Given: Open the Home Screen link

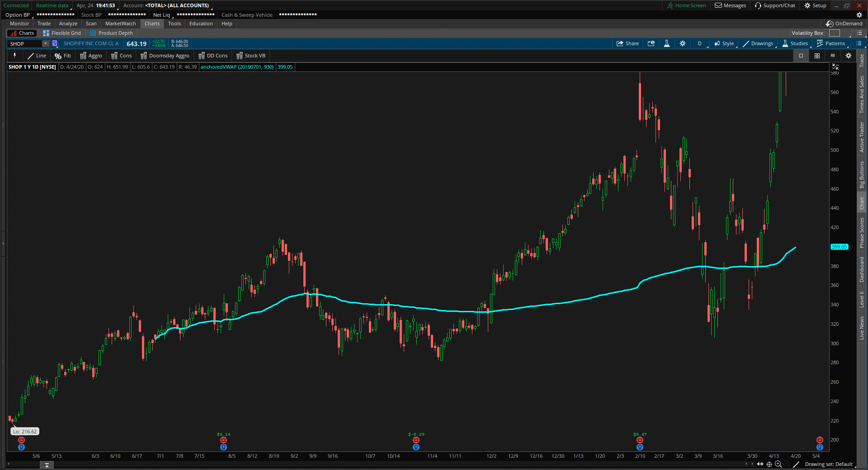Looking at the screenshot, I should [x=686, y=5].
